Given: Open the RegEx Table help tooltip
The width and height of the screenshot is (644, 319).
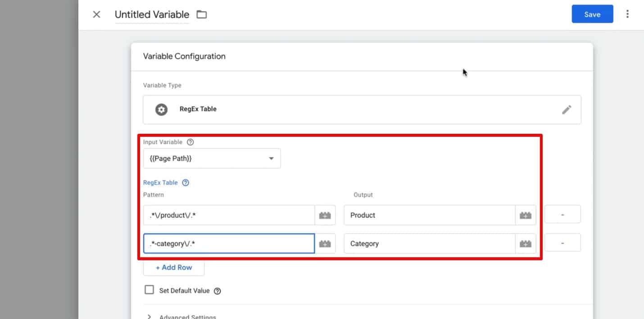Looking at the screenshot, I should click(x=186, y=182).
